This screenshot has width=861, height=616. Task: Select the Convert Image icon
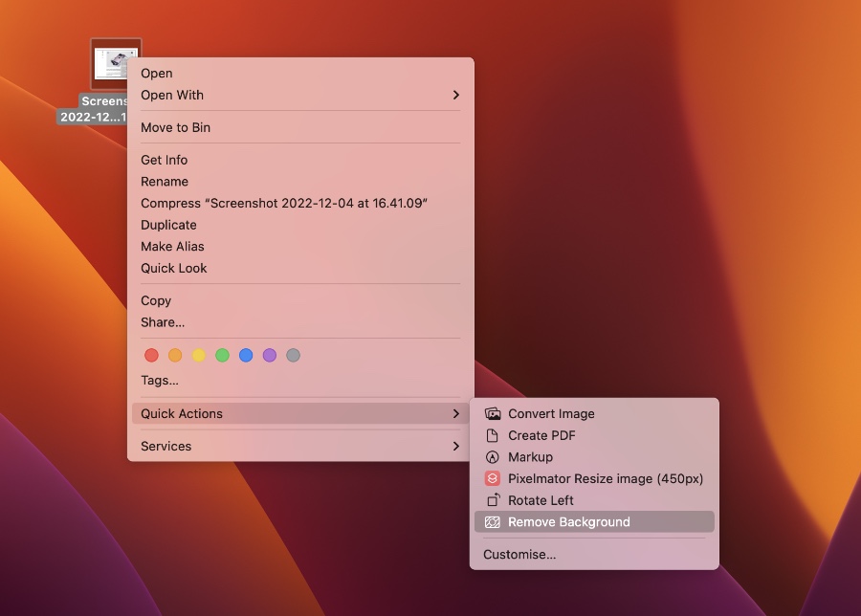click(x=493, y=413)
